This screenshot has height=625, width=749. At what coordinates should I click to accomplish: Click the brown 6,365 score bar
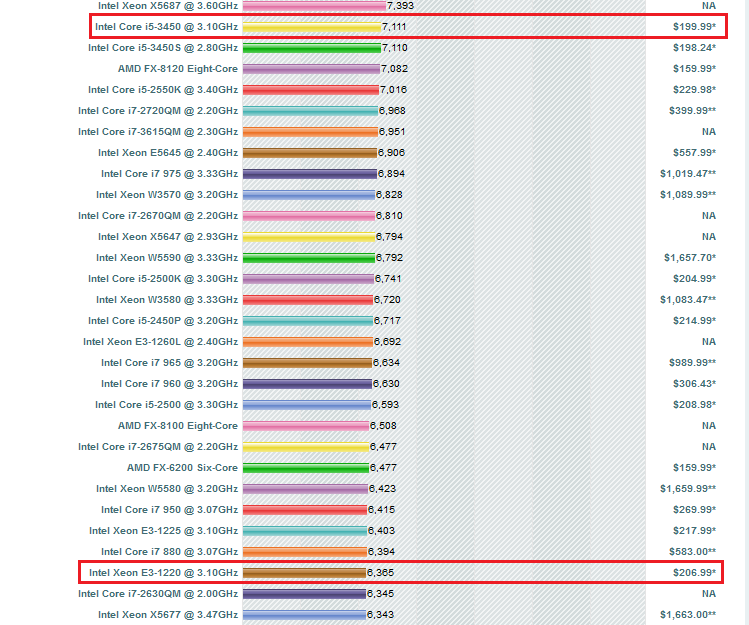304,573
